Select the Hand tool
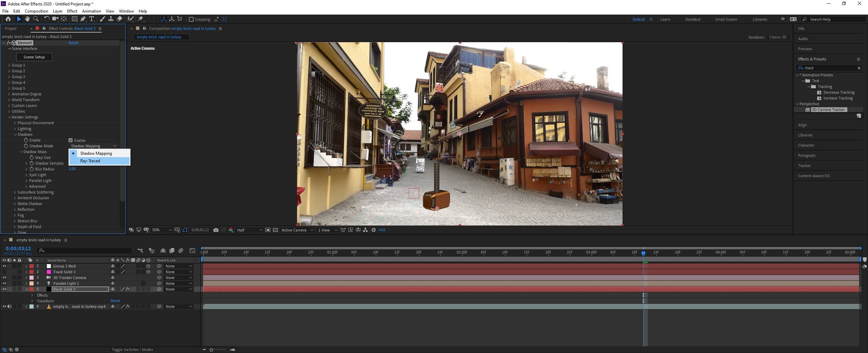 [x=27, y=19]
